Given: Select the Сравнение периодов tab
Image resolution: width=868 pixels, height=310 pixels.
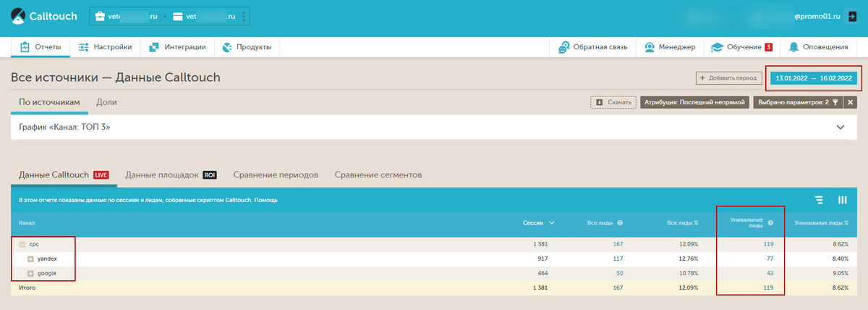Looking at the screenshot, I should pyautogui.click(x=275, y=175).
